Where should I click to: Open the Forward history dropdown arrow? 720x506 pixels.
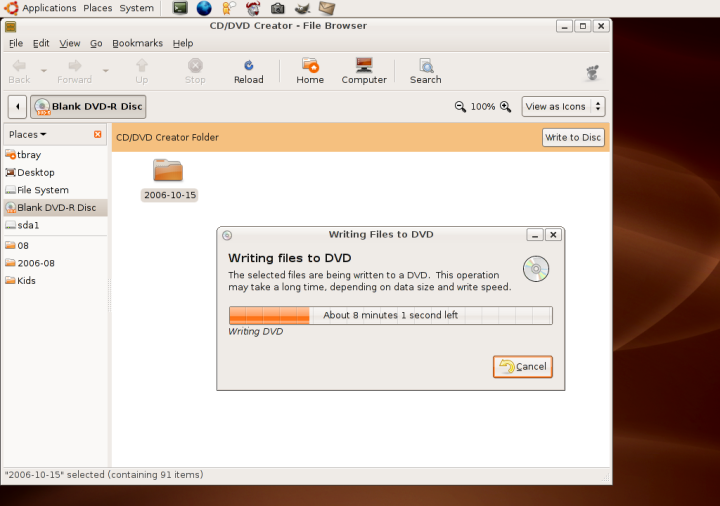click(106, 71)
